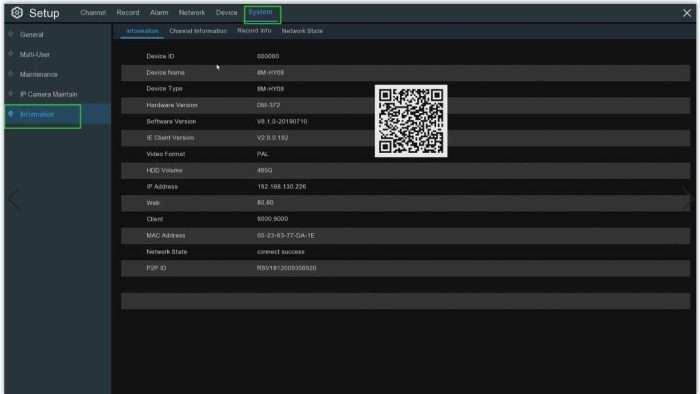Close the Setup window with the X

pos(687,13)
